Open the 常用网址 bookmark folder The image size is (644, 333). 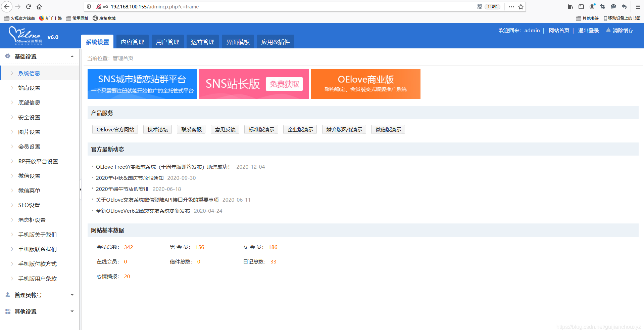point(77,18)
